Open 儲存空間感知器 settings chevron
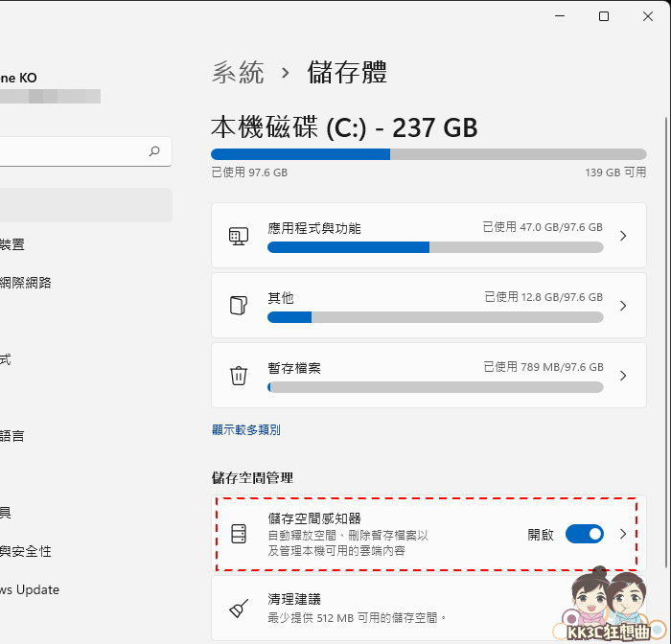 (623, 534)
